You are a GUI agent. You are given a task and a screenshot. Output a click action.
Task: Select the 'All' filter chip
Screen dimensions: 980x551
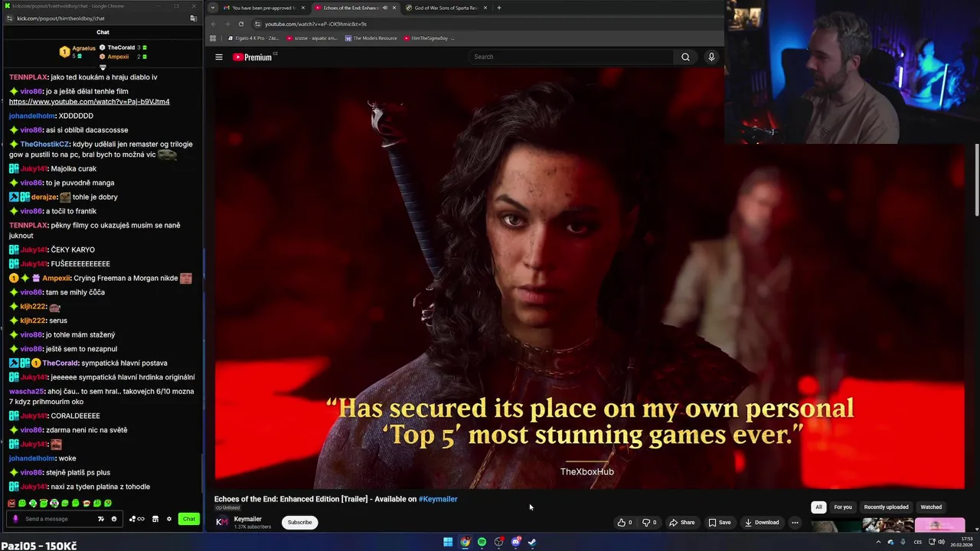point(818,507)
